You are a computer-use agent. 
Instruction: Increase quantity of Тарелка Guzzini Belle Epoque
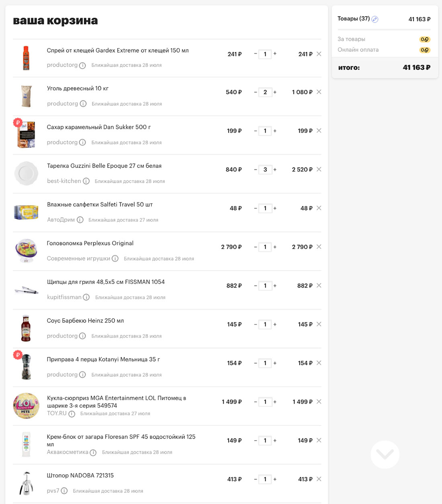[x=275, y=169]
